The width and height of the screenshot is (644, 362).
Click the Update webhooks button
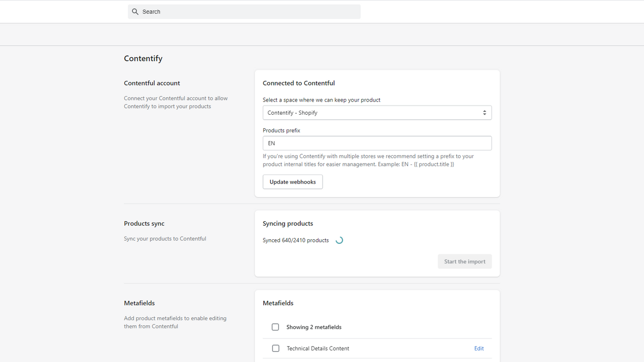pyautogui.click(x=292, y=182)
